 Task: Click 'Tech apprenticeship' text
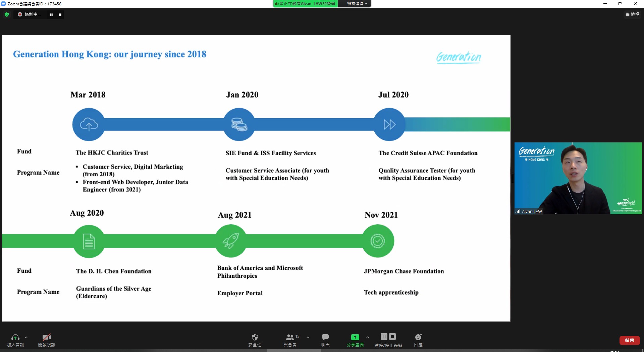(x=391, y=293)
